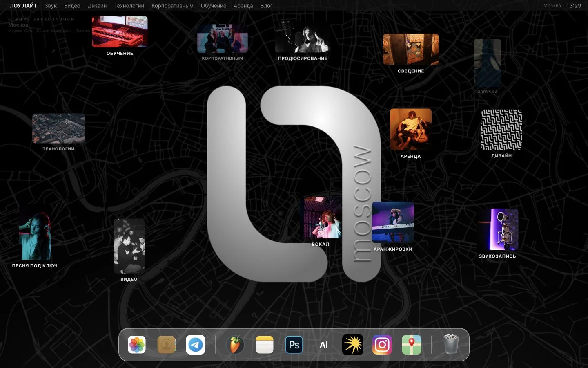Launch Photoshop from the dock

[x=294, y=345]
